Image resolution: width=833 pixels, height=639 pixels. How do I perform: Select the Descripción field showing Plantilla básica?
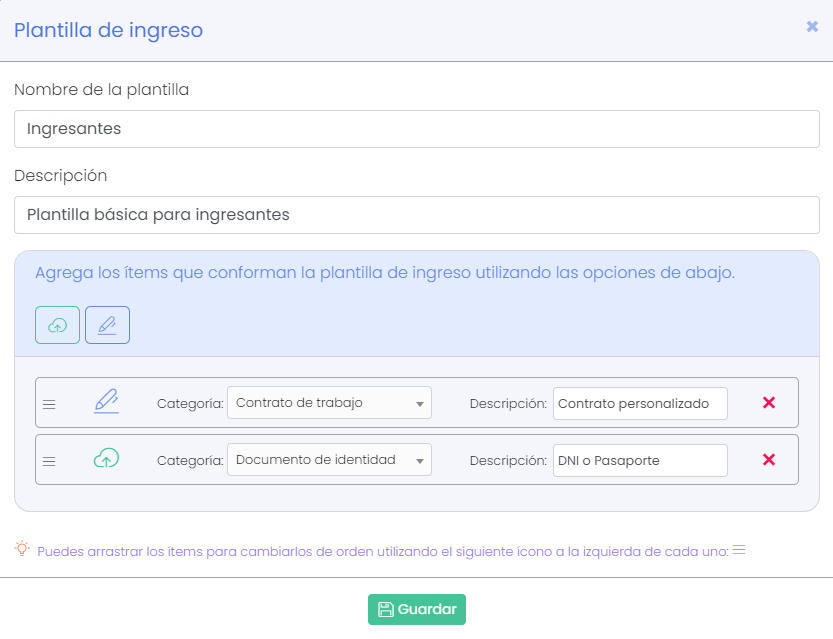pos(416,214)
